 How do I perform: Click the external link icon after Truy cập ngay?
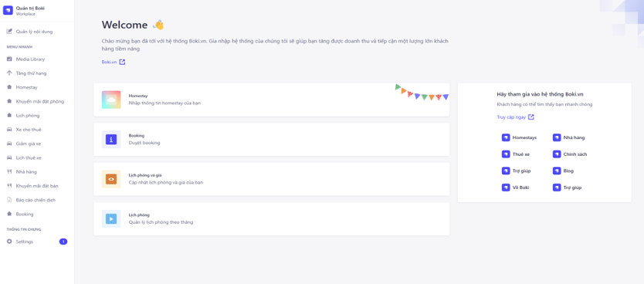point(531,117)
